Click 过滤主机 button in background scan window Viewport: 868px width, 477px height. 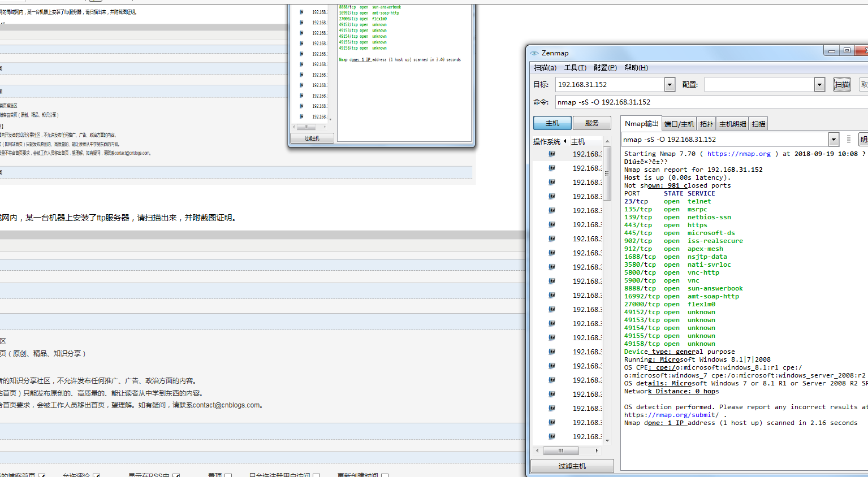312,138
